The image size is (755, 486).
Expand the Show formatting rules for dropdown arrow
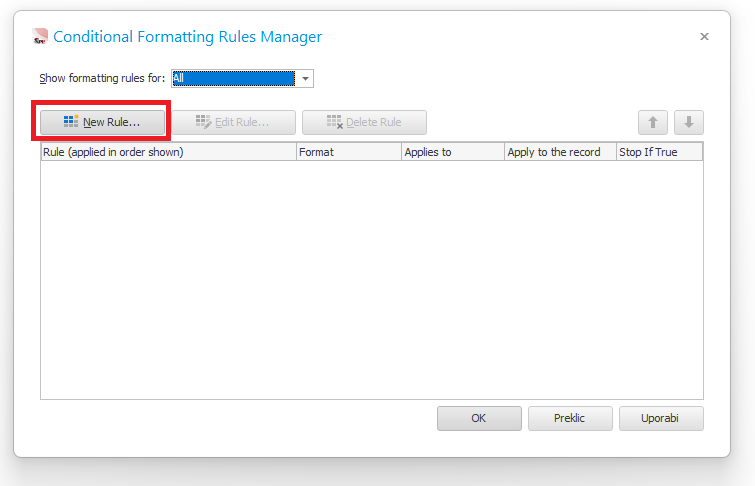(305, 78)
